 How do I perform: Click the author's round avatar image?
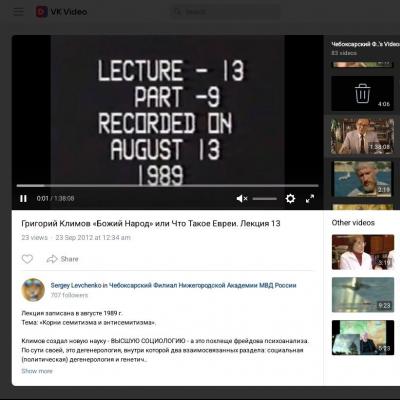click(x=33, y=290)
